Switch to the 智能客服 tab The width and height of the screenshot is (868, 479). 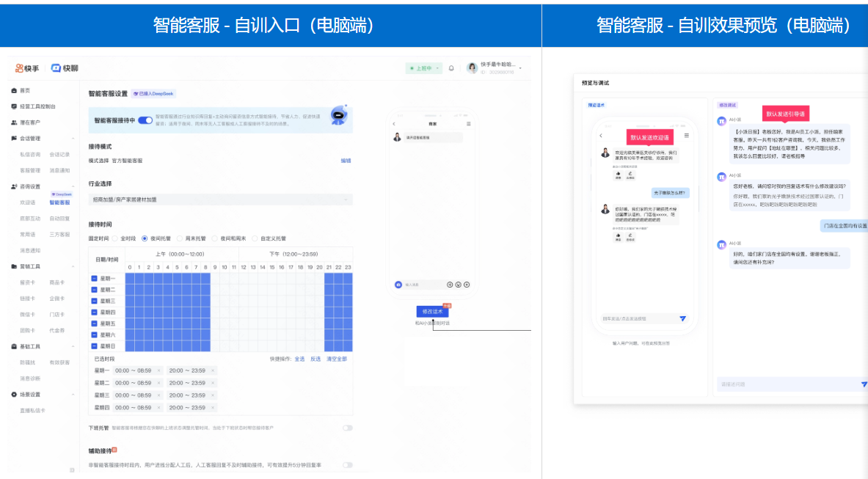pyautogui.click(x=59, y=202)
